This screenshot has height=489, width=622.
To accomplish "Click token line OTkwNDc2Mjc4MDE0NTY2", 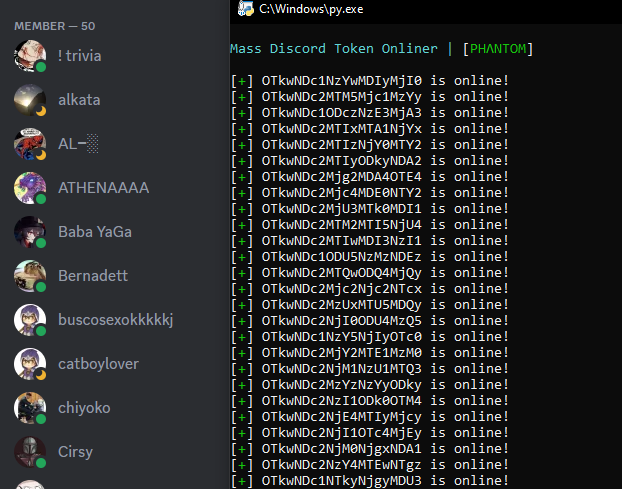I will click(370, 193).
